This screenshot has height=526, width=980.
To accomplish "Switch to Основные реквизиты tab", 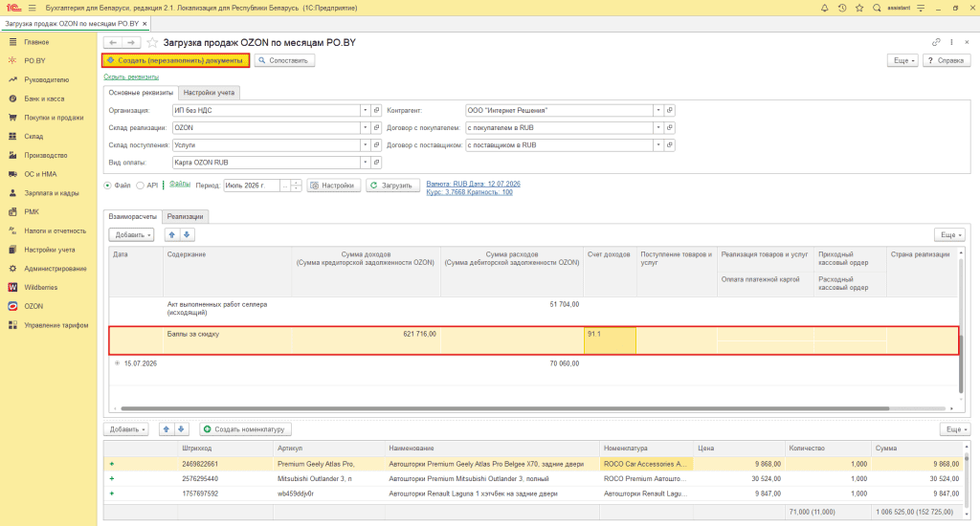I will point(141,93).
